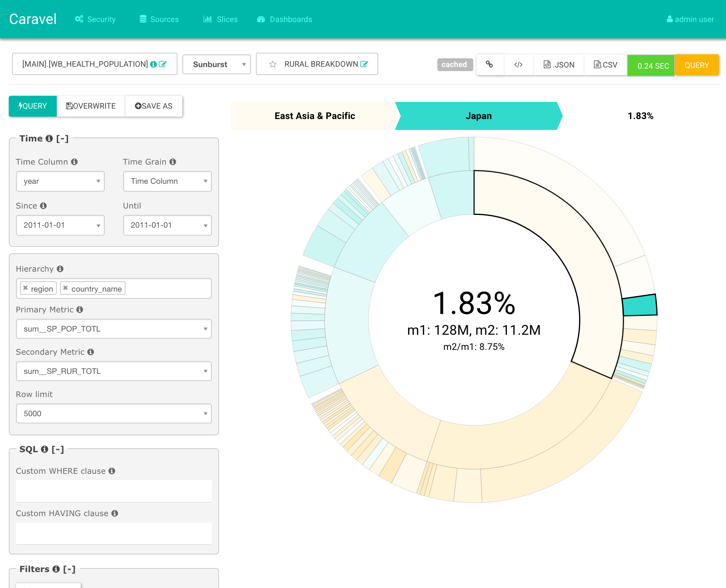Collapse the Filters section
This screenshot has width=726, height=588.
click(70, 569)
